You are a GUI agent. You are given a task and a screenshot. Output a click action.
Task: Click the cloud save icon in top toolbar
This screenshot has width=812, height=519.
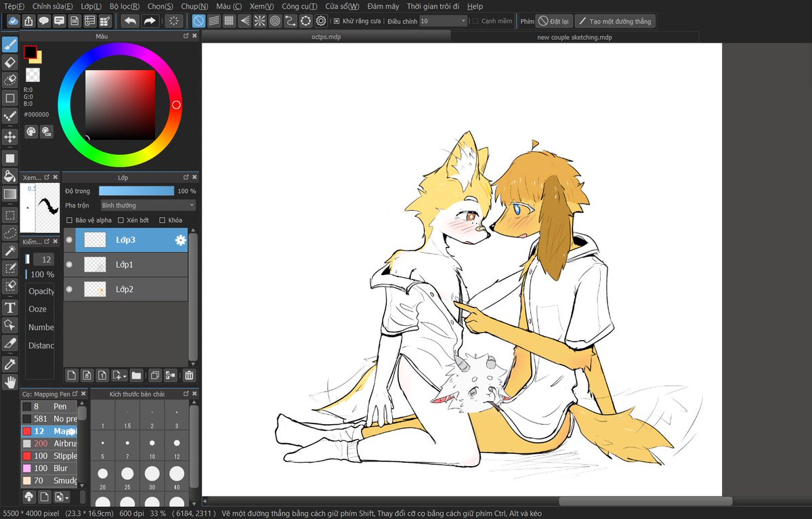pos(14,21)
